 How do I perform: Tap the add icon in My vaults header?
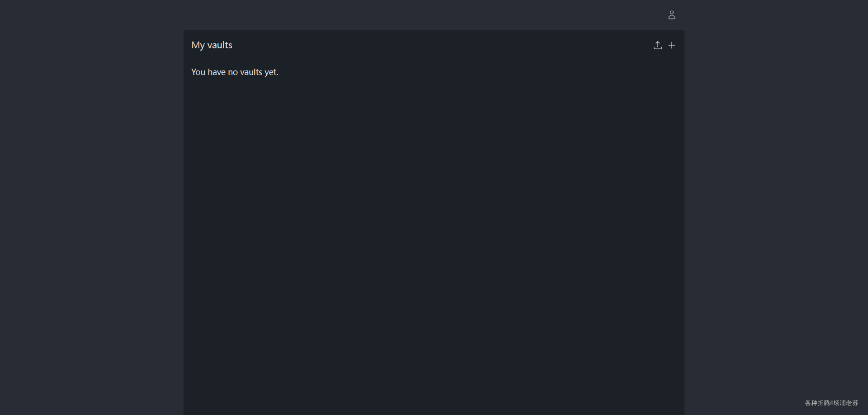point(672,45)
